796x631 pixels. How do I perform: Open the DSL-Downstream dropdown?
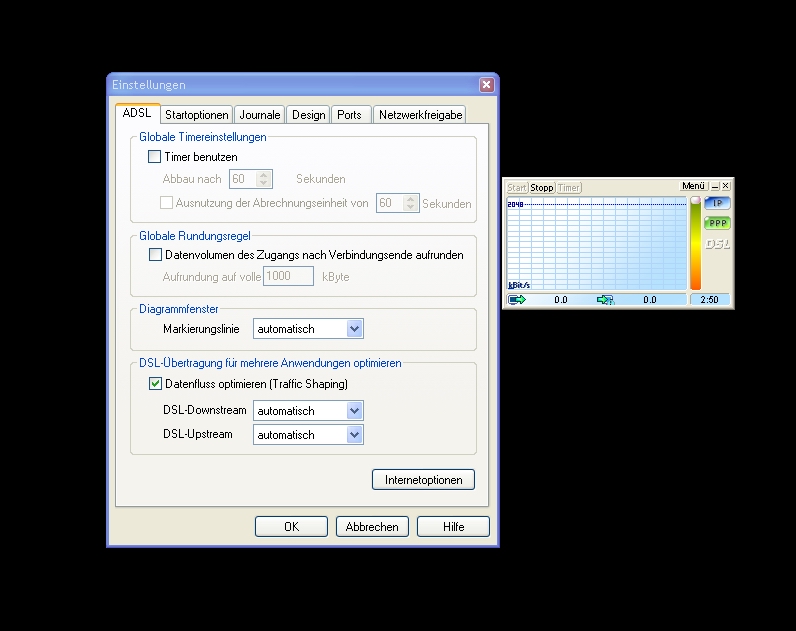coord(354,410)
